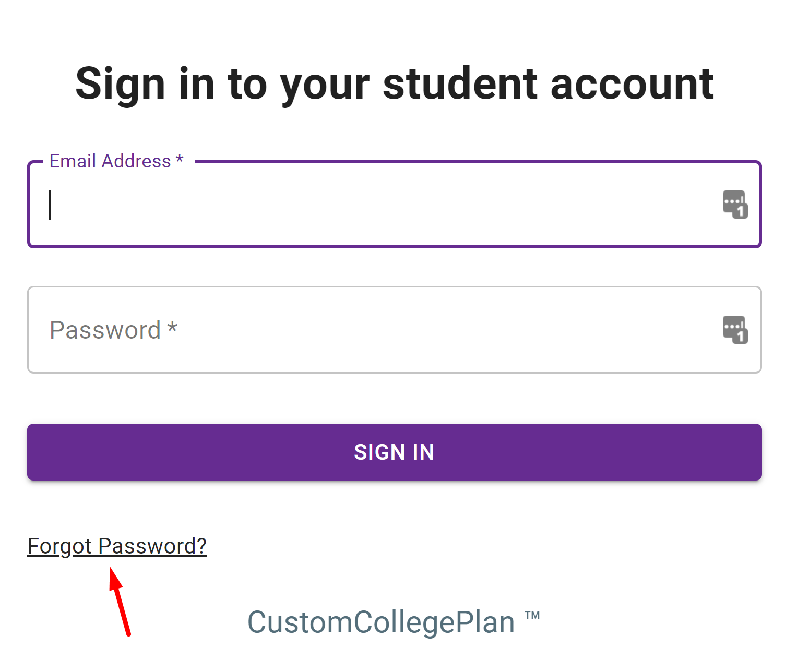Open the Forgot Password? link

117,546
